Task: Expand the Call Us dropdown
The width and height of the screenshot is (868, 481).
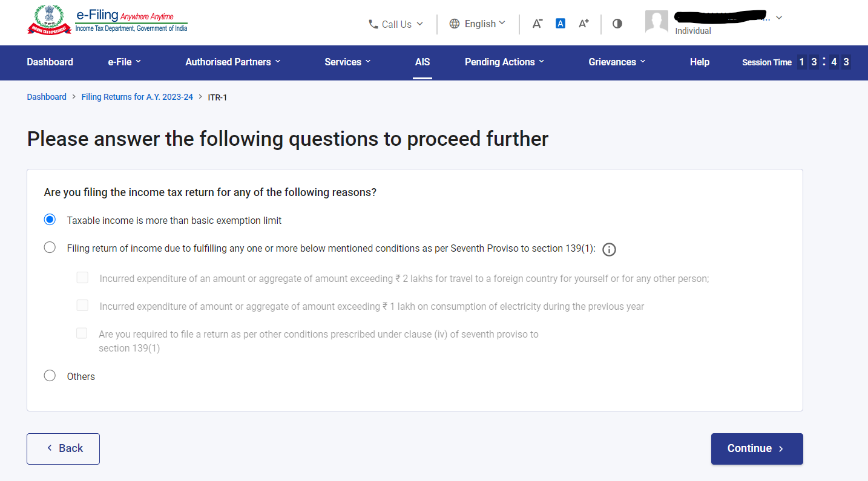Action: coord(396,24)
